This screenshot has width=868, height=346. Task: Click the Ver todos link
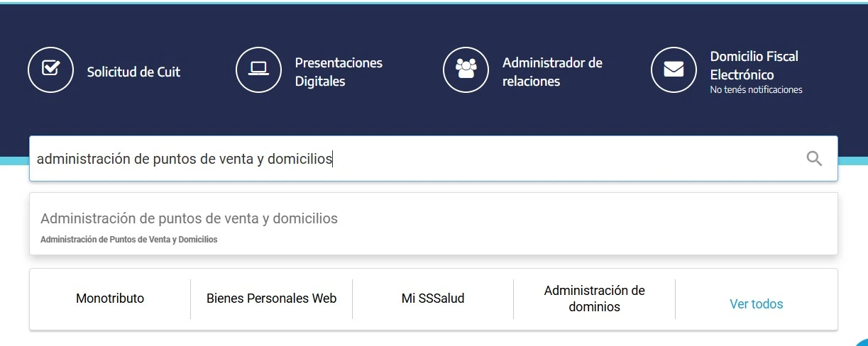pyautogui.click(x=757, y=304)
